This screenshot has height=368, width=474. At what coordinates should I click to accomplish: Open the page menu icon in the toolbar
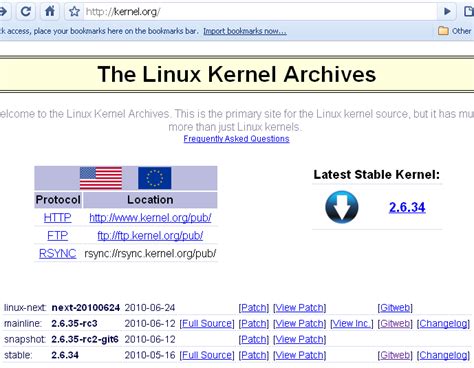click(468, 12)
